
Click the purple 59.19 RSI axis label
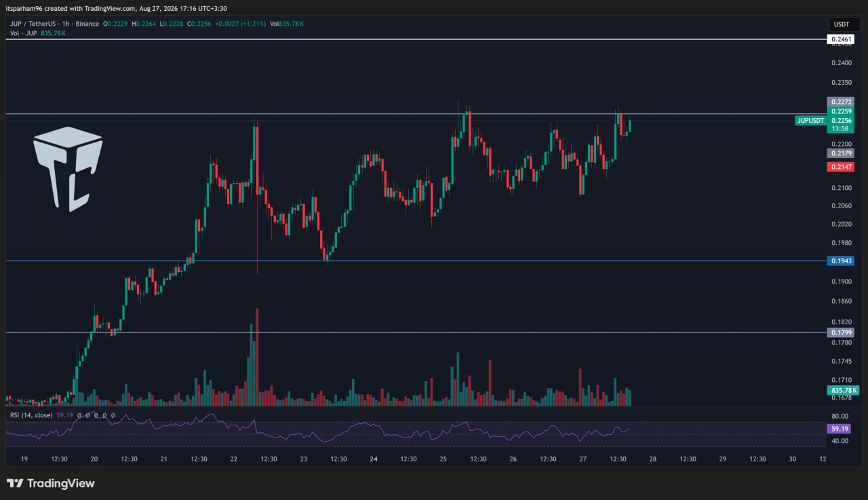tap(840, 429)
